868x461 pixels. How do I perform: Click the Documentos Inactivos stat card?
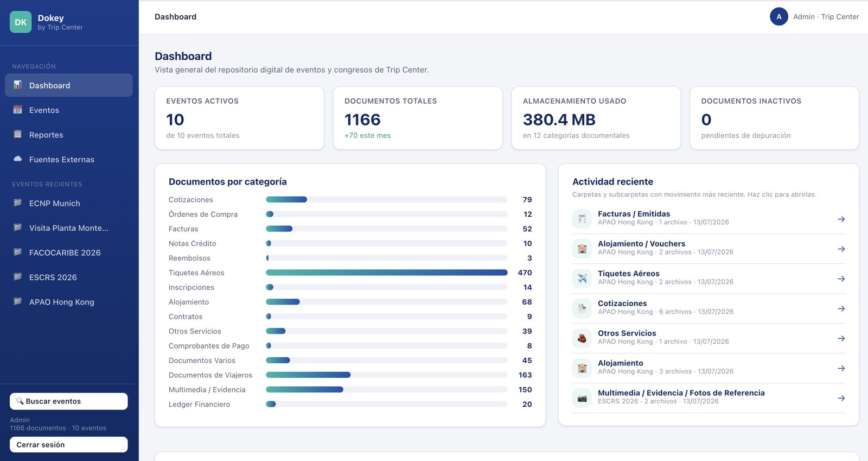click(x=774, y=118)
